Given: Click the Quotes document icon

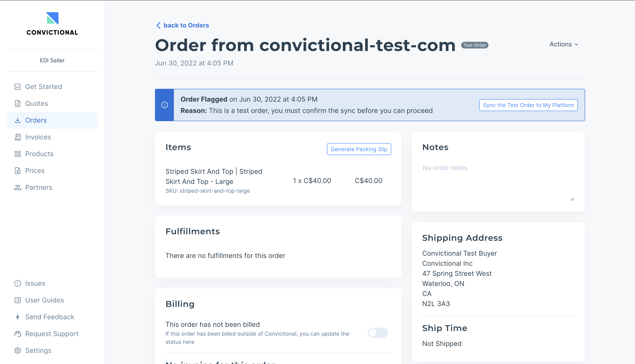Looking at the screenshot, I should pyautogui.click(x=17, y=103).
